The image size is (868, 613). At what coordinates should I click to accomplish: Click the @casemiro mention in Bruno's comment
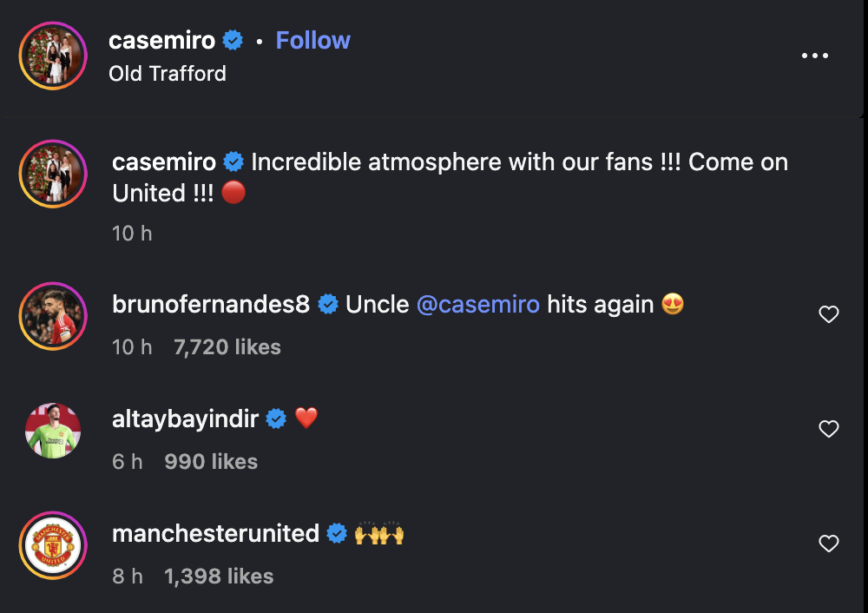[x=478, y=304]
